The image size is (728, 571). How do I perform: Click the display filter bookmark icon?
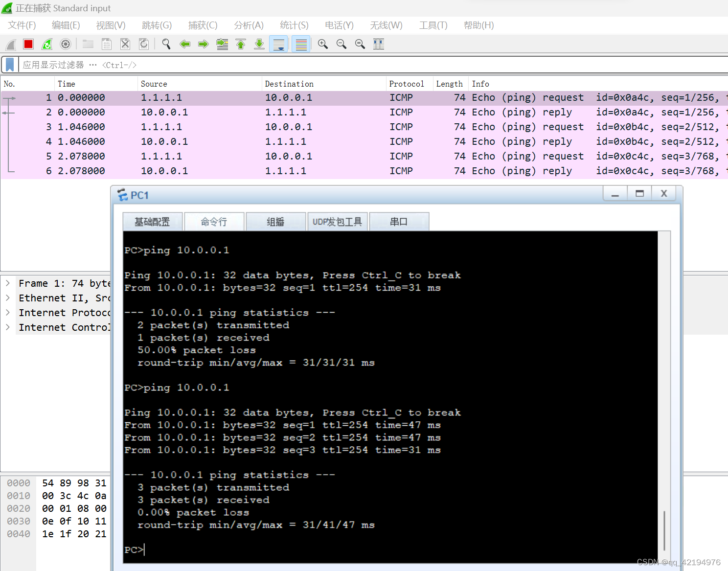[x=10, y=65]
